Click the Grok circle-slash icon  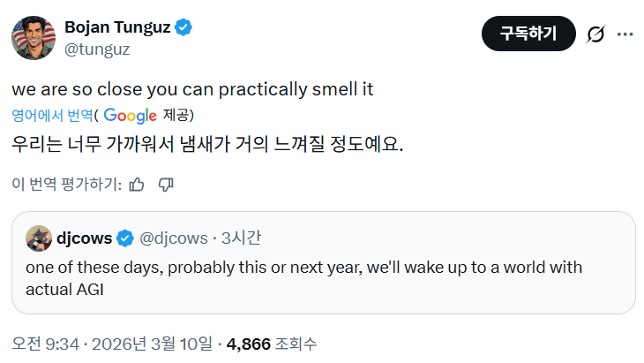[595, 34]
